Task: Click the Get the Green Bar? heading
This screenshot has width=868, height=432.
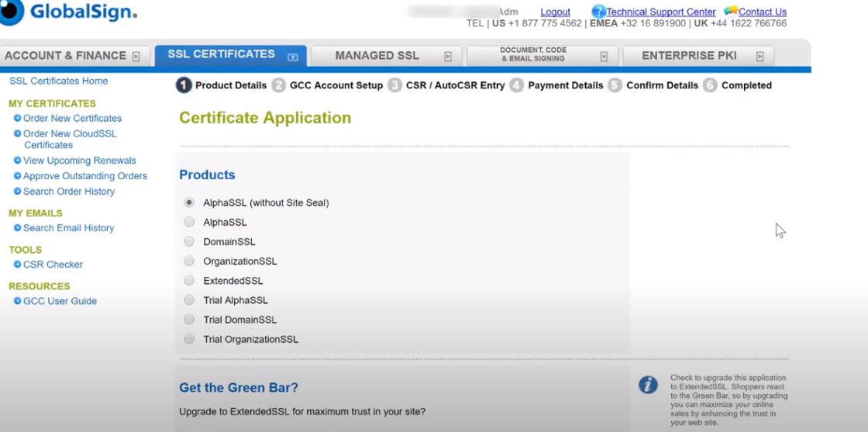Action: click(x=239, y=388)
